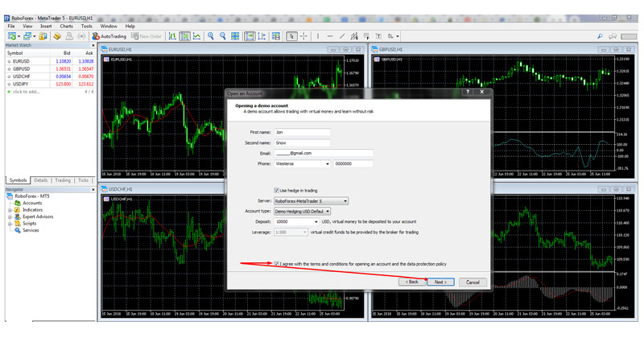Select the crosshair tool
Viewport: 644px width, 338px height.
(x=303, y=36)
